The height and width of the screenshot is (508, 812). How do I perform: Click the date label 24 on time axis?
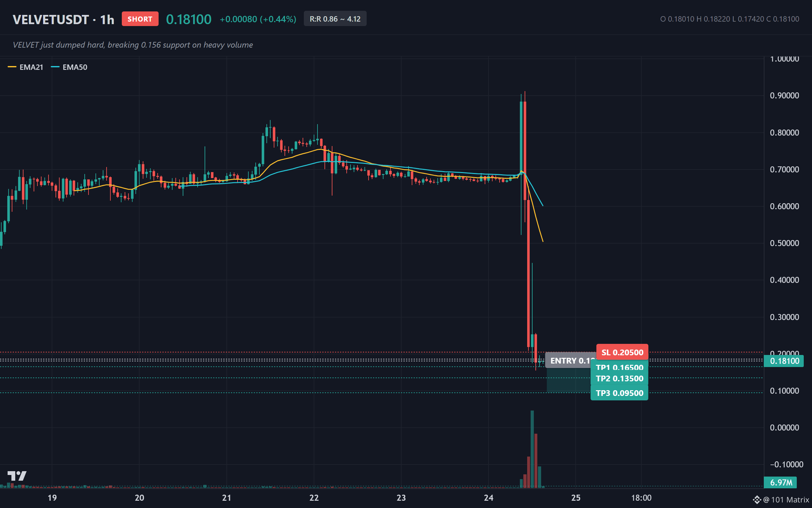tap(488, 498)
